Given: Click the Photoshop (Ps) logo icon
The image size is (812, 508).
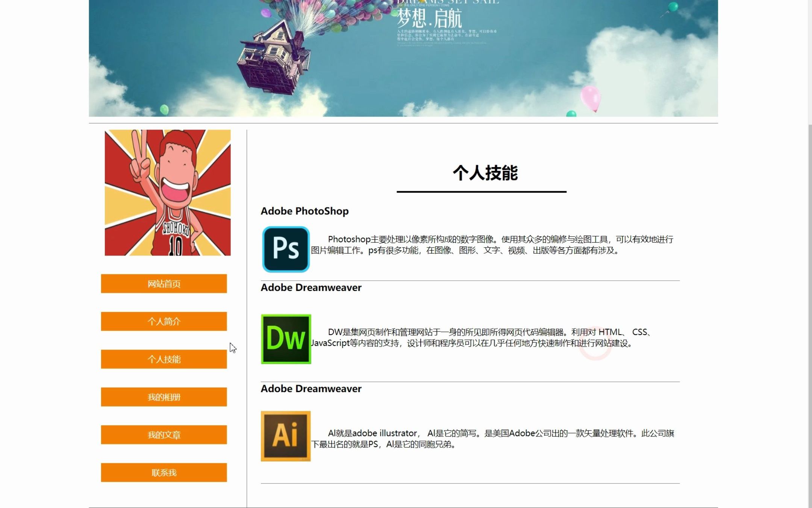Looking at the screenshot, I should (x=285, y=246).
